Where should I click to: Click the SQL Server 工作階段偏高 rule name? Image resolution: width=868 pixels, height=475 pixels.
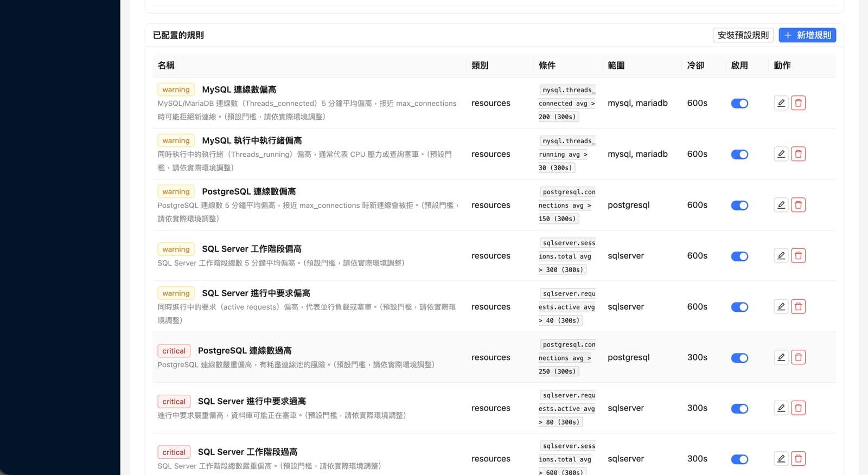coord(252,249)
